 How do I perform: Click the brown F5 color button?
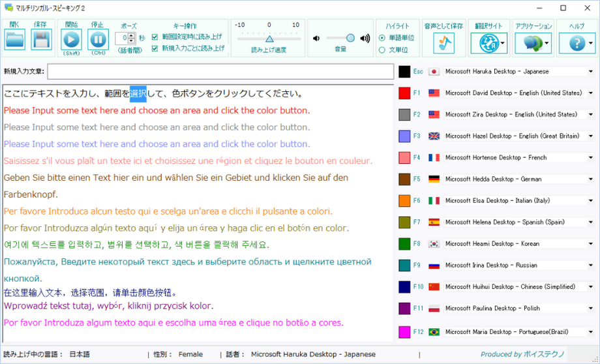coord(404,179)
